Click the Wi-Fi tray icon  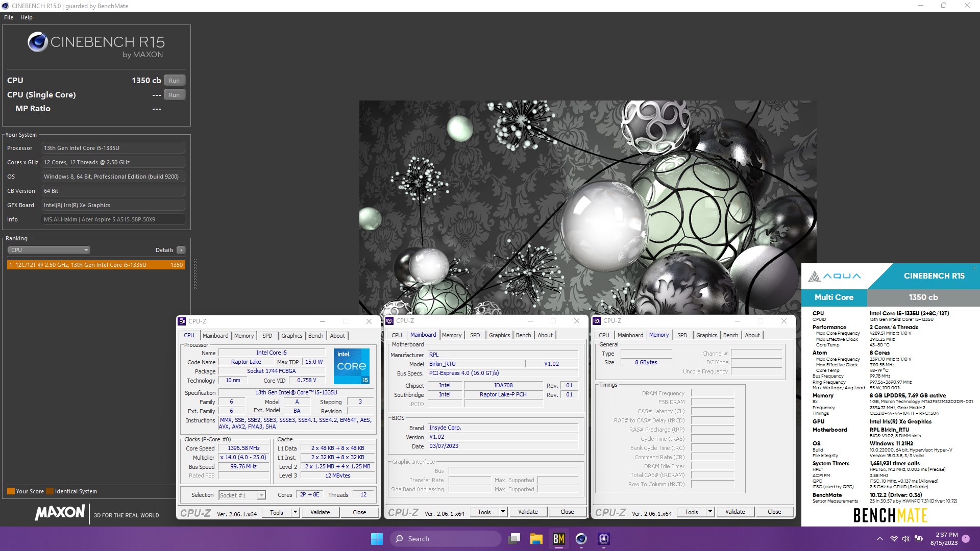coord(894,539)
